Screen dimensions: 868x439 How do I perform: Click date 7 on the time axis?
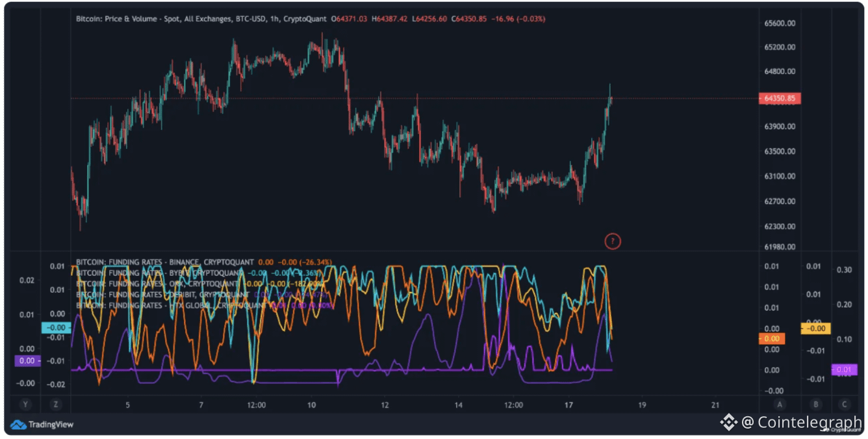[x=201, y=405]
